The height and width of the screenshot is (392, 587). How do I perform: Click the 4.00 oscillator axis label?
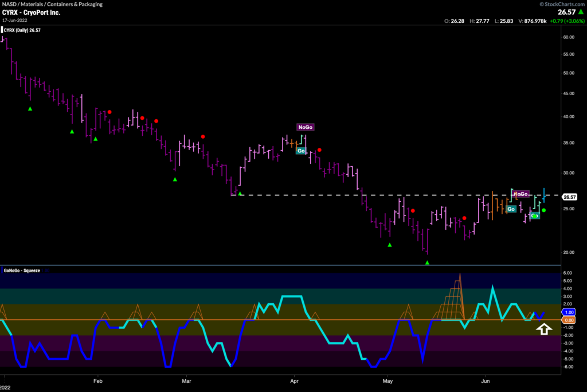(x=568, y=289)
